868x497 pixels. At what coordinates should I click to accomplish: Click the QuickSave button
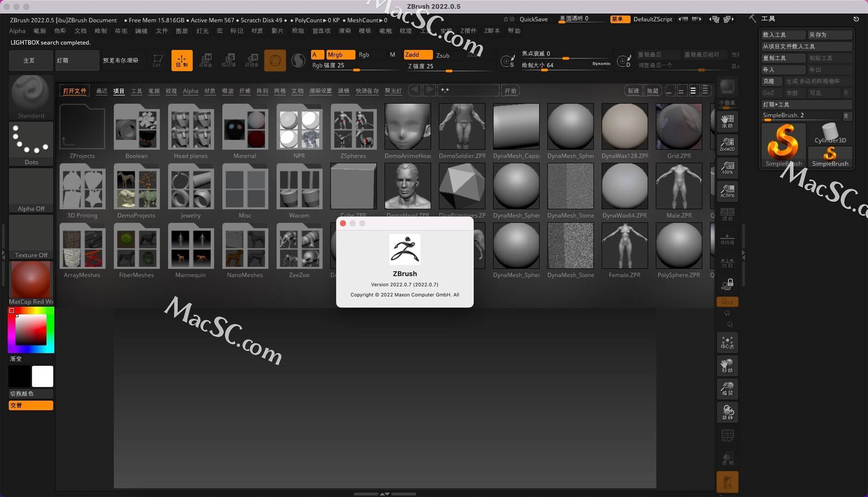pyautogui.click(x=533, y=19)
